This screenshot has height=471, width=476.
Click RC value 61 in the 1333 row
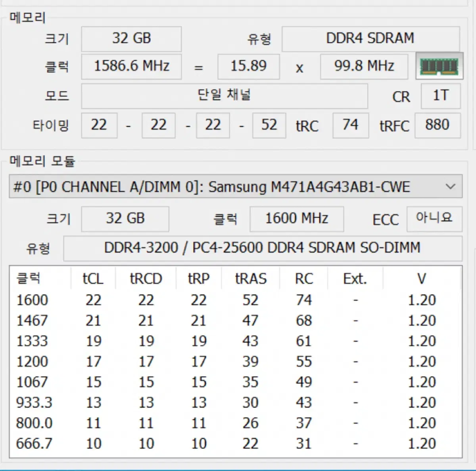pos(303,341)
